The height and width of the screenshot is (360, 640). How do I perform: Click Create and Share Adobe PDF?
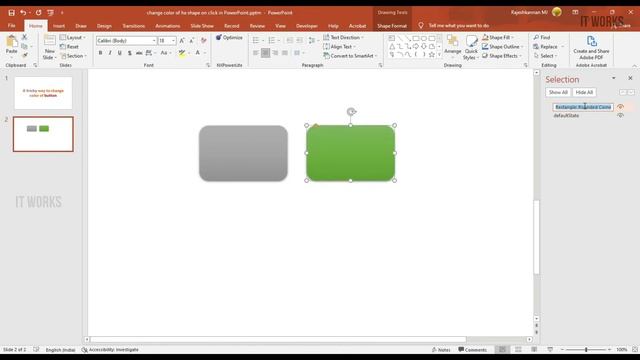(x=591, y=48)
